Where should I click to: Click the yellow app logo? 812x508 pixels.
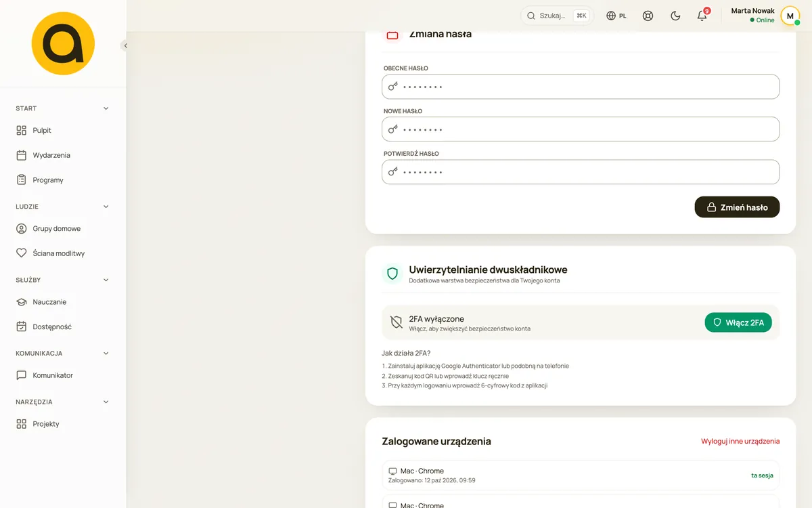pyautogui.click(x=63, y=43)
